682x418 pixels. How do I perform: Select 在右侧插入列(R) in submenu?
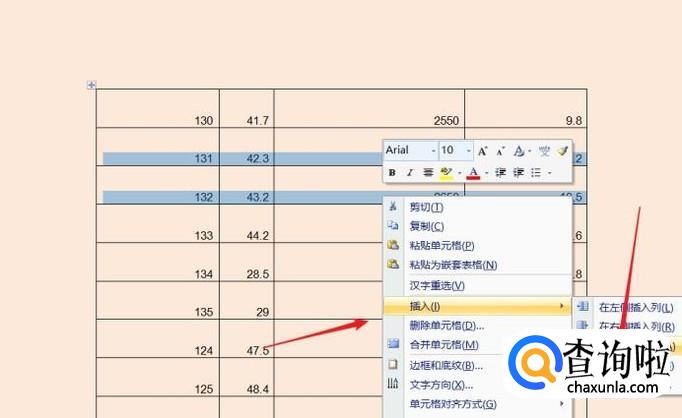(627, 326)
